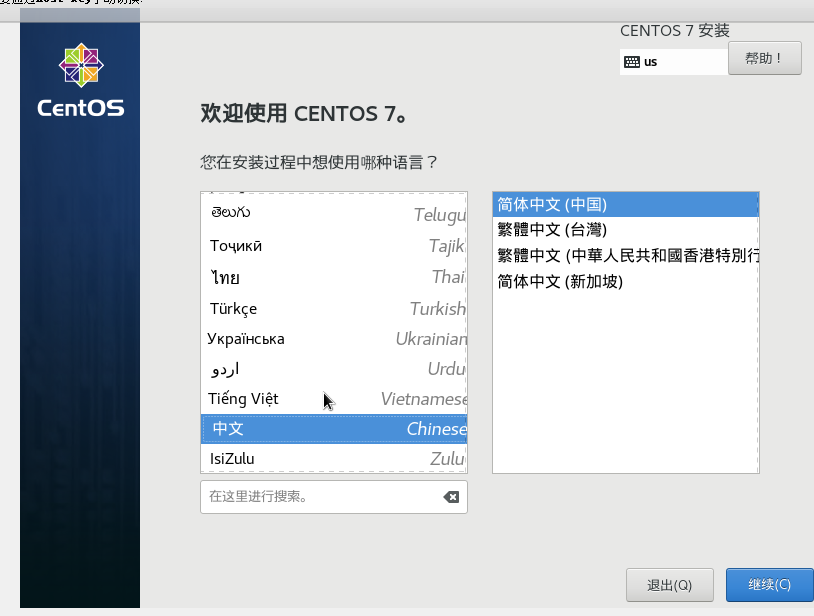Viewport: 814px width, 616px height.
Task: Focus the language search input field
Action: pyautogui.click(x=334, y=497)
